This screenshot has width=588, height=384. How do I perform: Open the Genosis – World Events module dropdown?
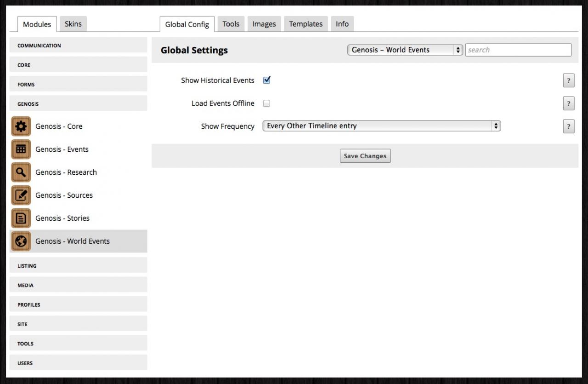(x=405, y=50)
